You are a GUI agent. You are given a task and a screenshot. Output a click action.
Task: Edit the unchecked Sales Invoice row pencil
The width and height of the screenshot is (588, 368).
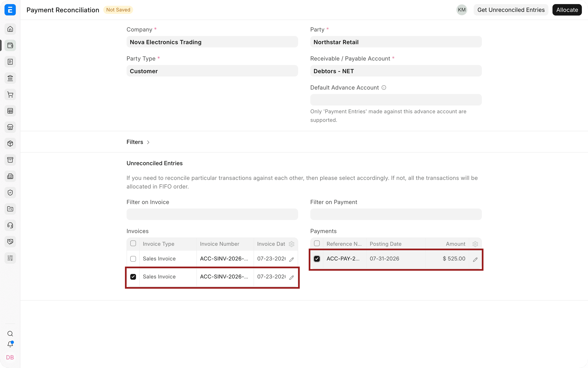point(292,259)
